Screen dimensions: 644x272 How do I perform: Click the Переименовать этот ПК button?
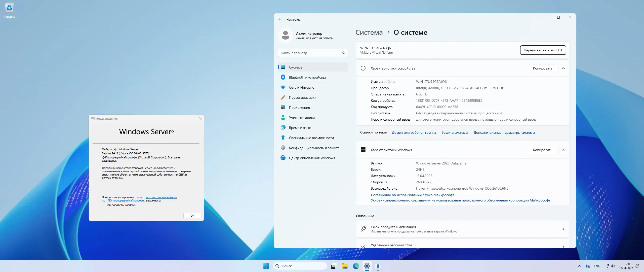pyautogui.click(x=543, y=50)
